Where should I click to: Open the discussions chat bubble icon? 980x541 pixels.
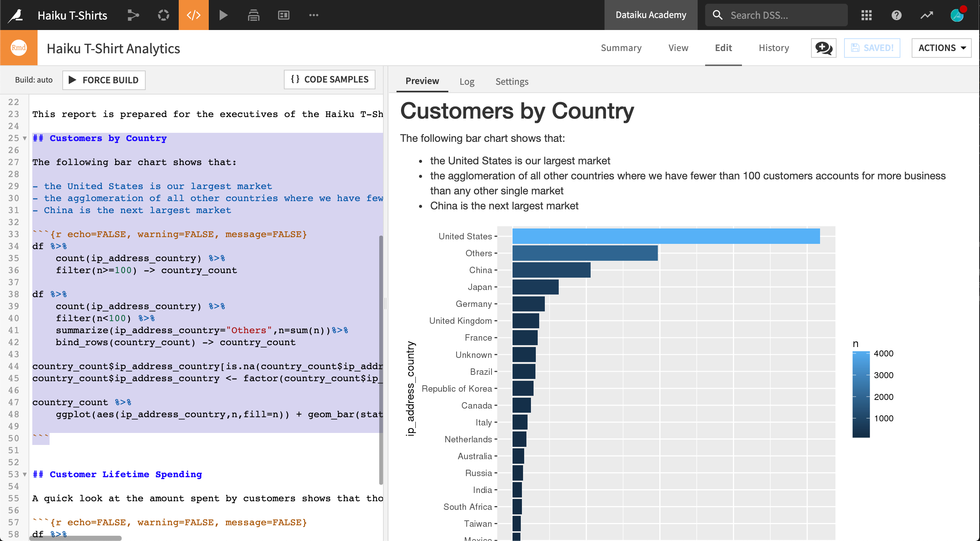(824, 48)
